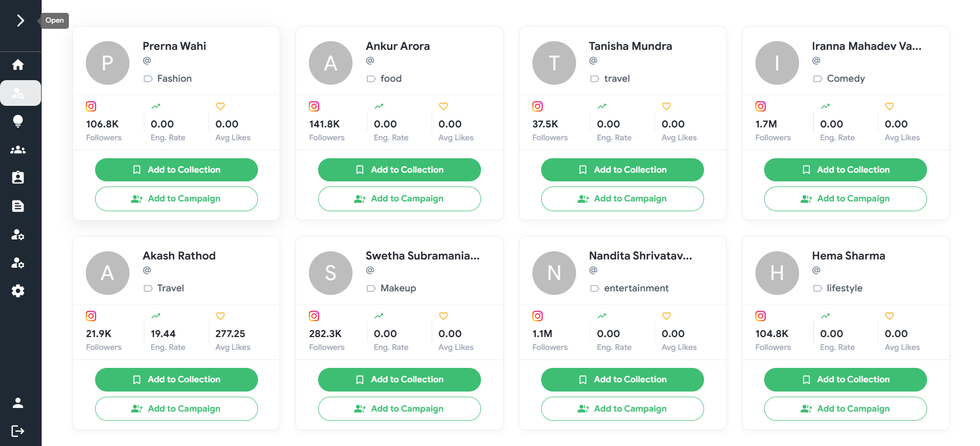Click the Instagram icon on Prerna Wahi's card

coord(91,106)
